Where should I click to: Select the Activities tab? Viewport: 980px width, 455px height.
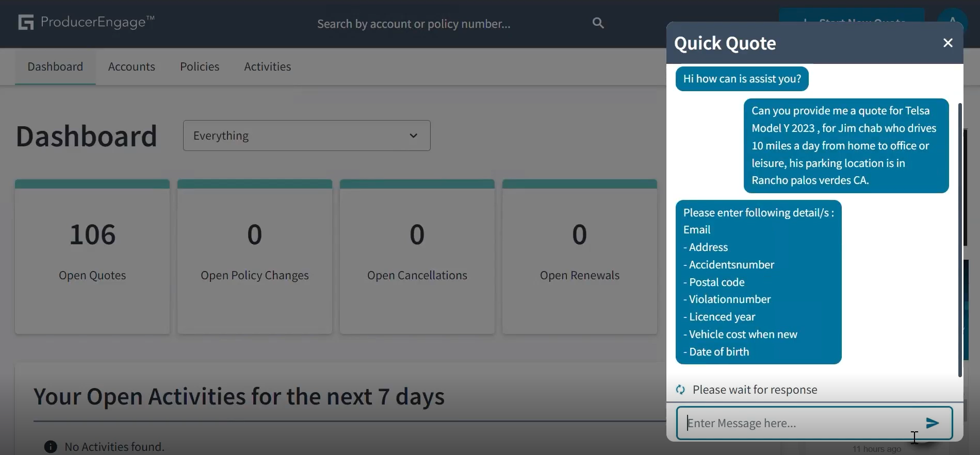click(267, 67)
